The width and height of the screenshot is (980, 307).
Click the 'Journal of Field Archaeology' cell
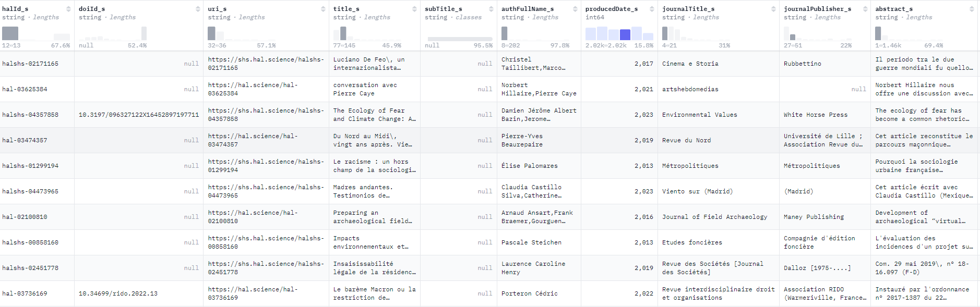coord(714,217)
